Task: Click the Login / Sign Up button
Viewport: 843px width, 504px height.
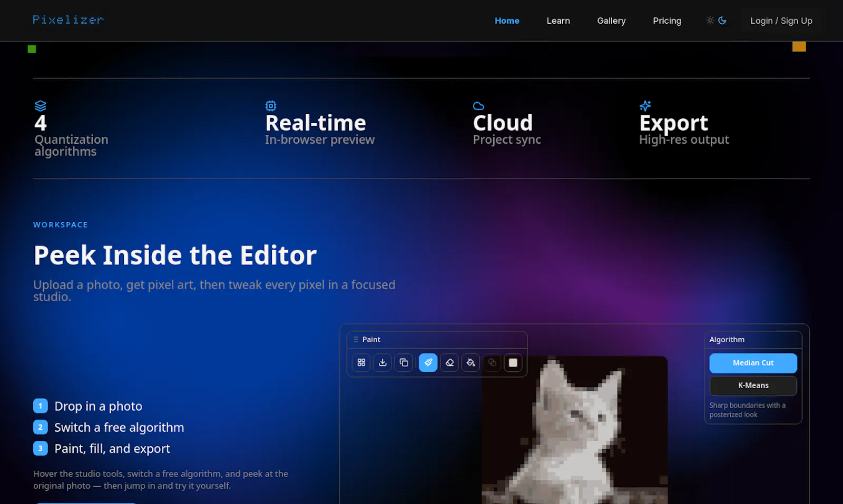Action: click(x=781, y=21)
